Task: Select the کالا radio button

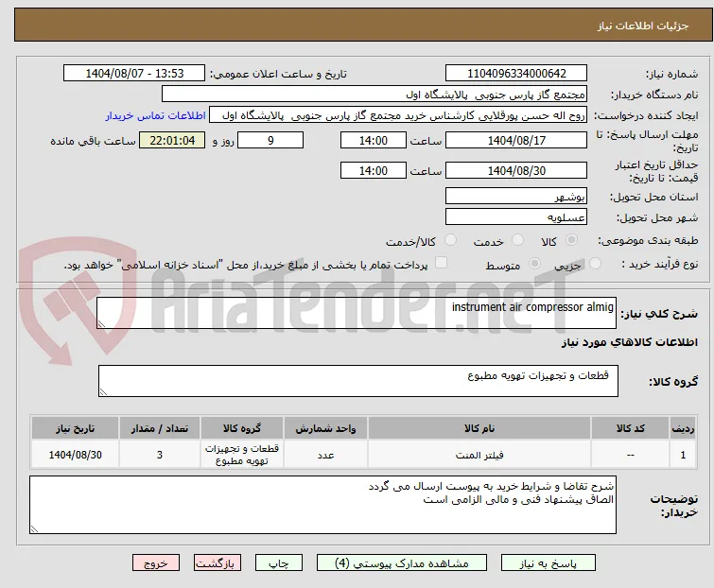Action: (571, 240)
